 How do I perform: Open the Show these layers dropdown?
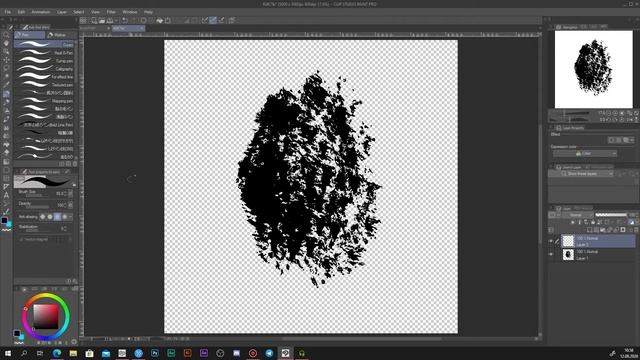tap(581, 173)
